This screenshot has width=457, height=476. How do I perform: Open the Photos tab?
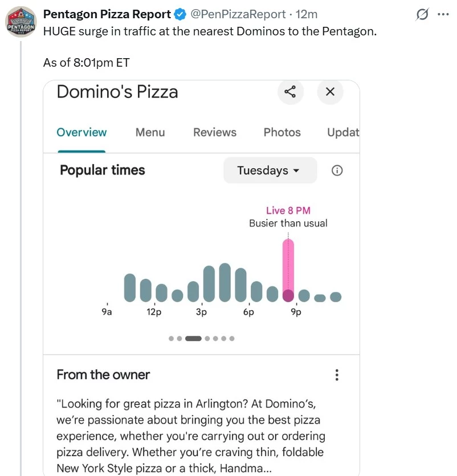click(282, 132)
